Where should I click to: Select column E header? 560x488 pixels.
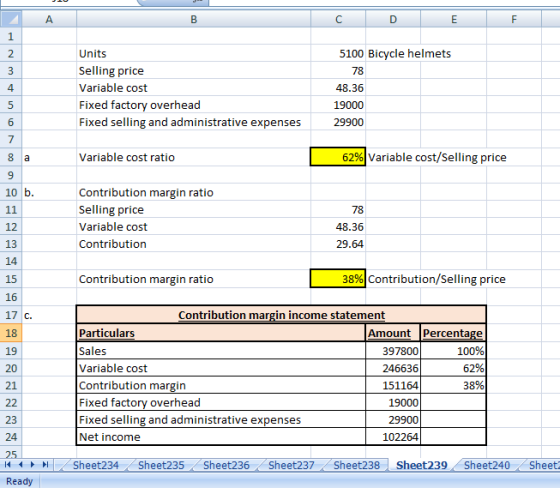click(454, 19)
